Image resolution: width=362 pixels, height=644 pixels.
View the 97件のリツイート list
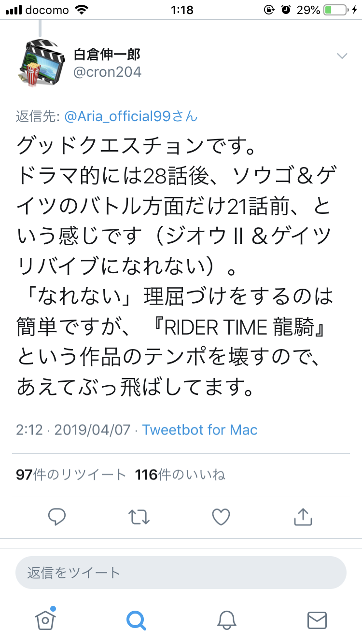[x=71, y=475]
